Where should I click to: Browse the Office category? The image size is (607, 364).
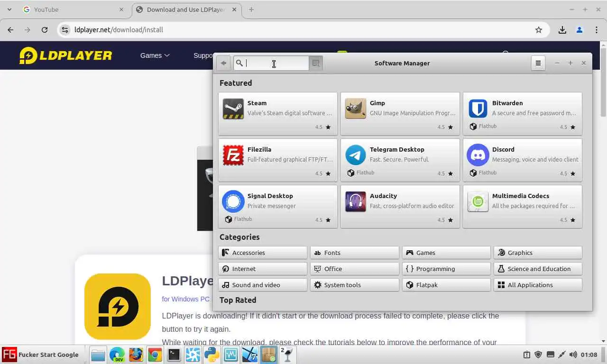point(355,269)
